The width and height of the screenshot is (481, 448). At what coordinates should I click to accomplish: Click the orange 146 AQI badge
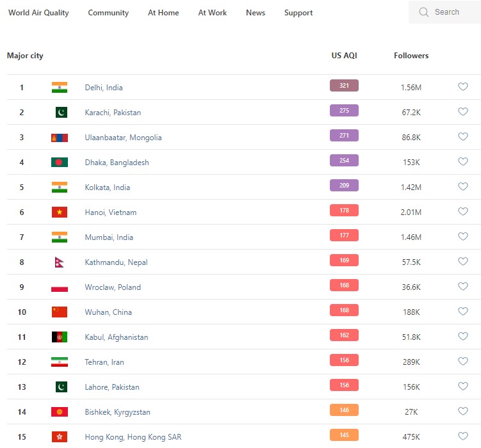tap(344, 410)
